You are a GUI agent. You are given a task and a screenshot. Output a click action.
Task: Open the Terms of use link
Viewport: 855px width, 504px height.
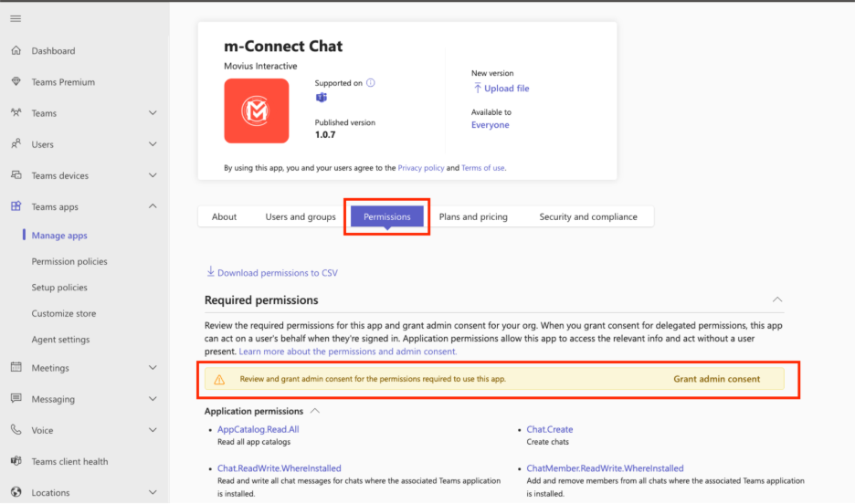point(482,168)
